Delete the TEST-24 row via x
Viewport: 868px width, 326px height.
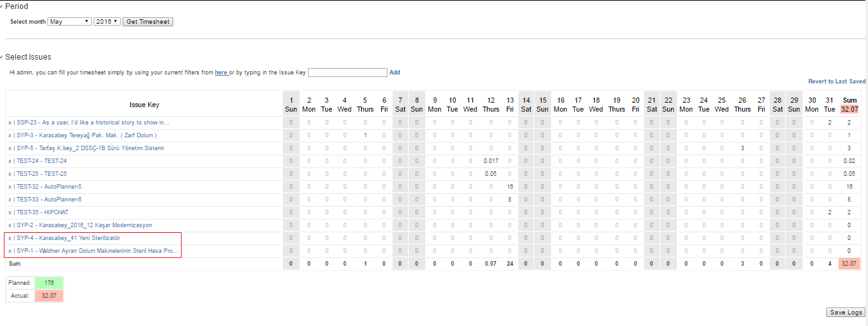(x=10, y=161)
